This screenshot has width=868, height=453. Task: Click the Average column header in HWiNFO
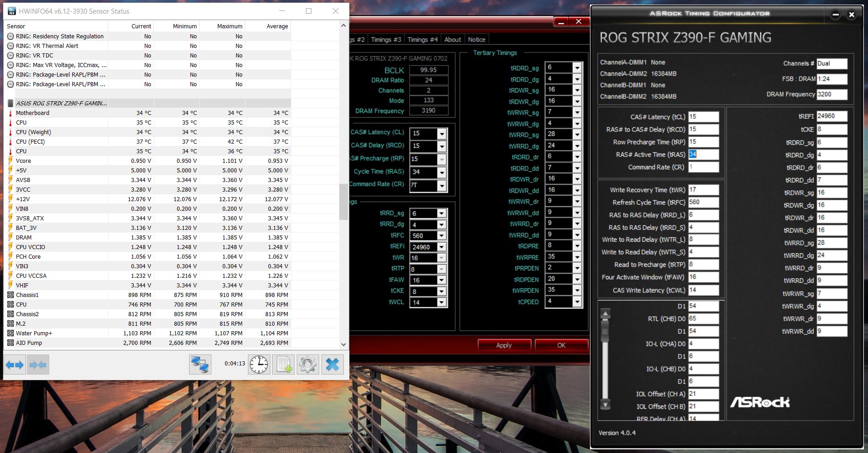pyautogui.click(x=268, y=26)
